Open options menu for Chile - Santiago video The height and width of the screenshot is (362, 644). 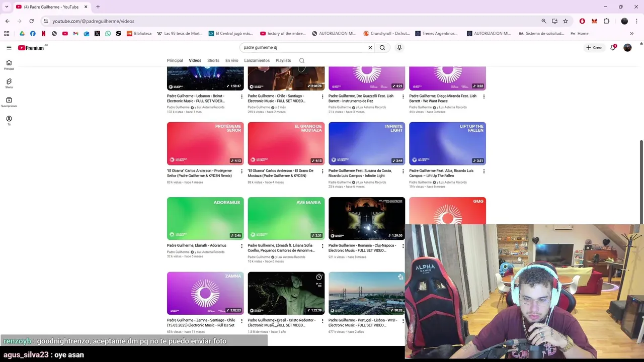(323, 97)
